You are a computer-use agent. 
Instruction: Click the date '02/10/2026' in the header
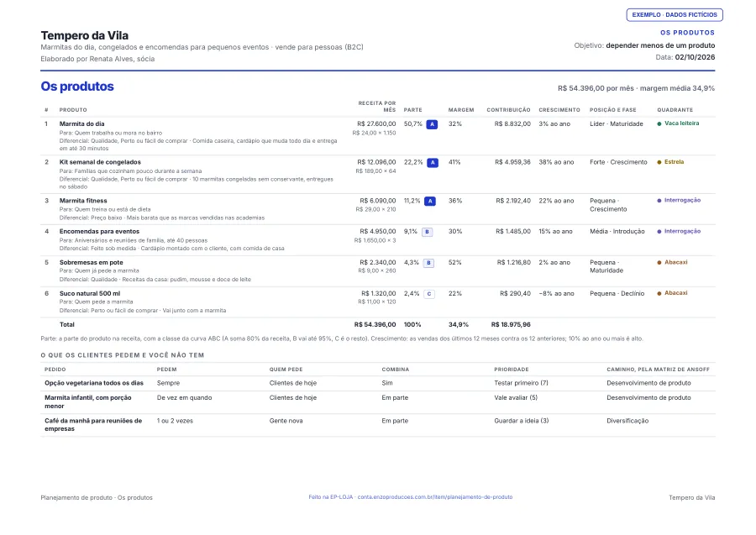pos(695,57)
